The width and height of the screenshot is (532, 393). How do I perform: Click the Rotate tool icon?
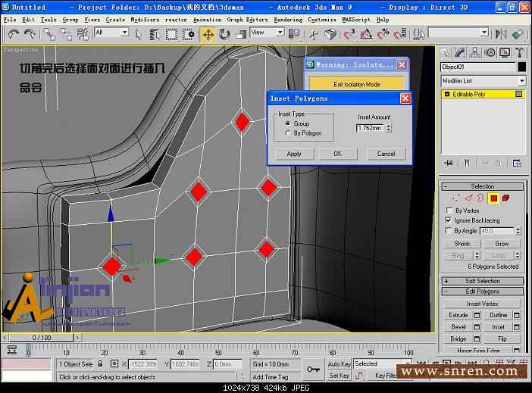[x=224, y=34]
